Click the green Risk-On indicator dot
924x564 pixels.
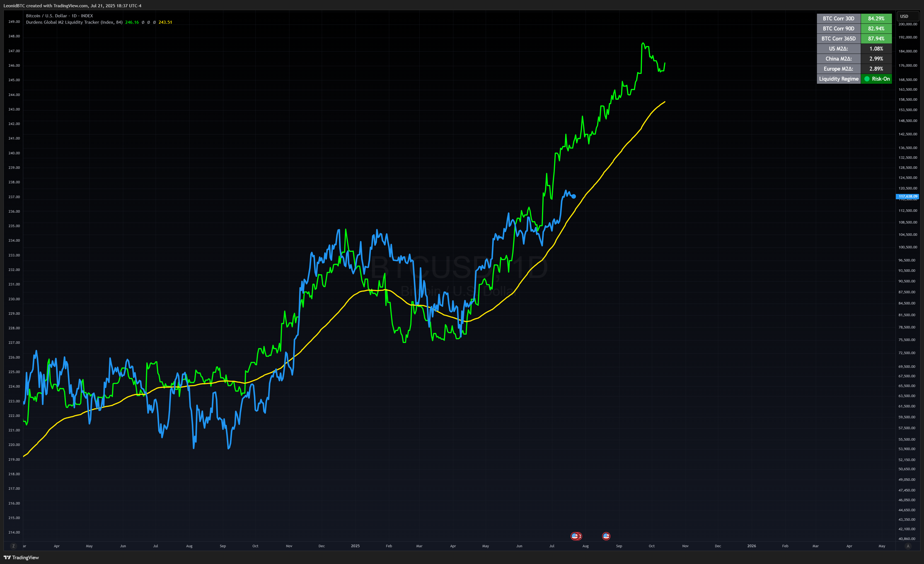pyautogui.click(x=867, y=79)
